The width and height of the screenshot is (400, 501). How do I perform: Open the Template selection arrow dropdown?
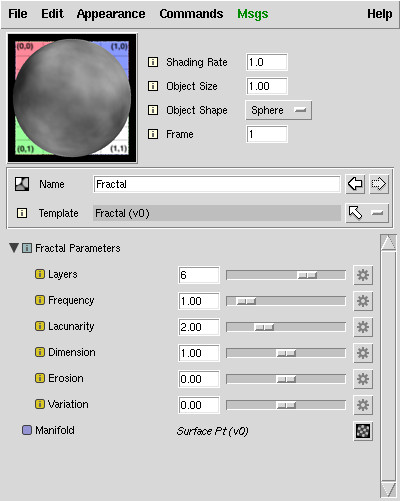click(x=367, y=213)
